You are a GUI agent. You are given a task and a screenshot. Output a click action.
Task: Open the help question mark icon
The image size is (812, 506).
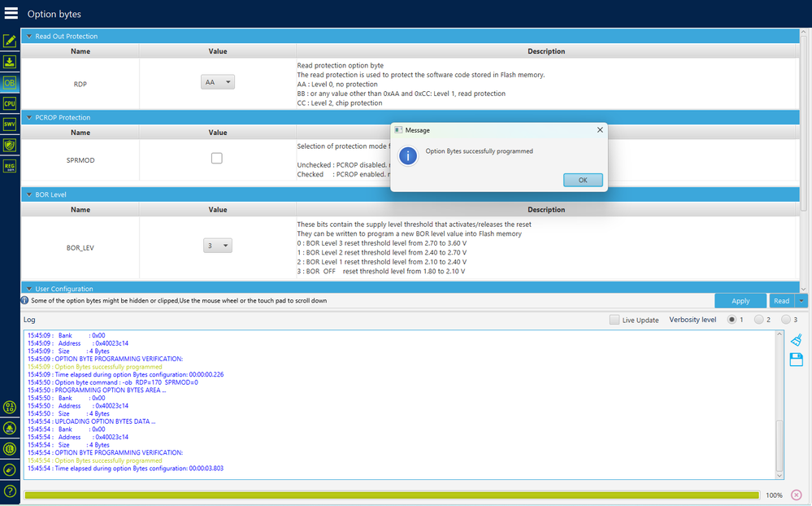tap(10, 491)
